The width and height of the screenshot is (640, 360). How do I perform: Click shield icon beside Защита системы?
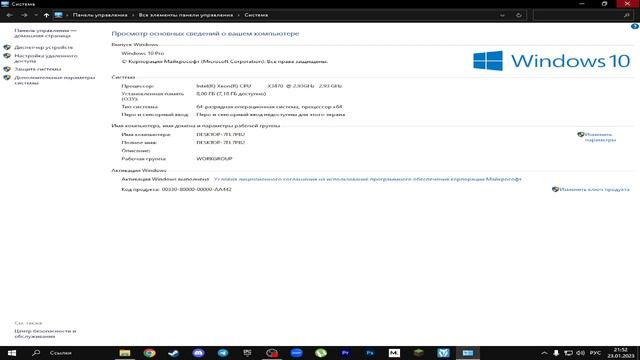(x=7, y=69)
